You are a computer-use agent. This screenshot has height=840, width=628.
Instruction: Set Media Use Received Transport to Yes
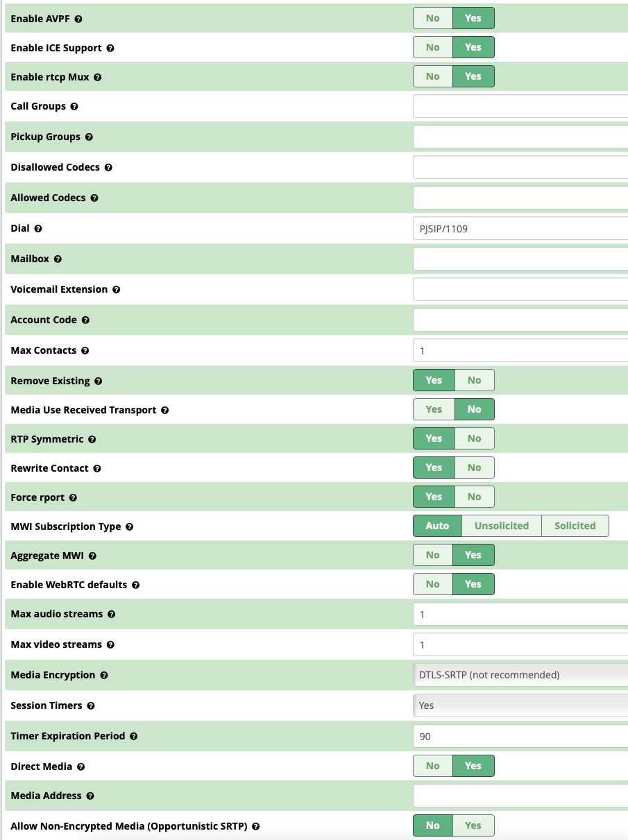(x=434, y=410)
